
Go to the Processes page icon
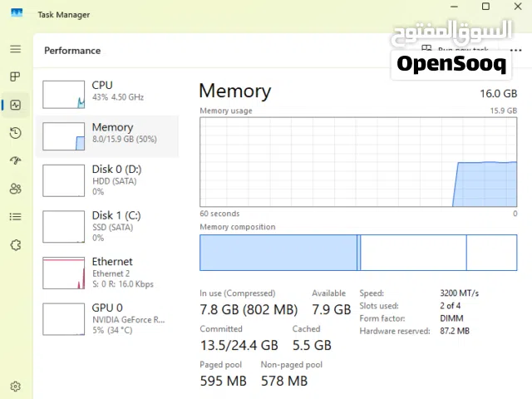coord(15,76)
